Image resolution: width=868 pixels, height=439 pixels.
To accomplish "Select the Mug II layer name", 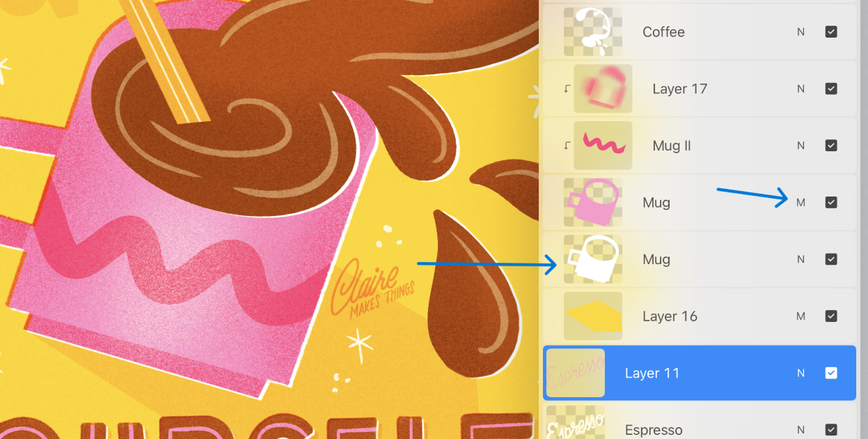I will (672, 146).
